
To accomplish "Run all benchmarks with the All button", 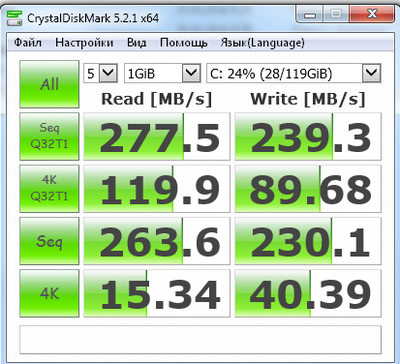I will [x=49, y=84].
